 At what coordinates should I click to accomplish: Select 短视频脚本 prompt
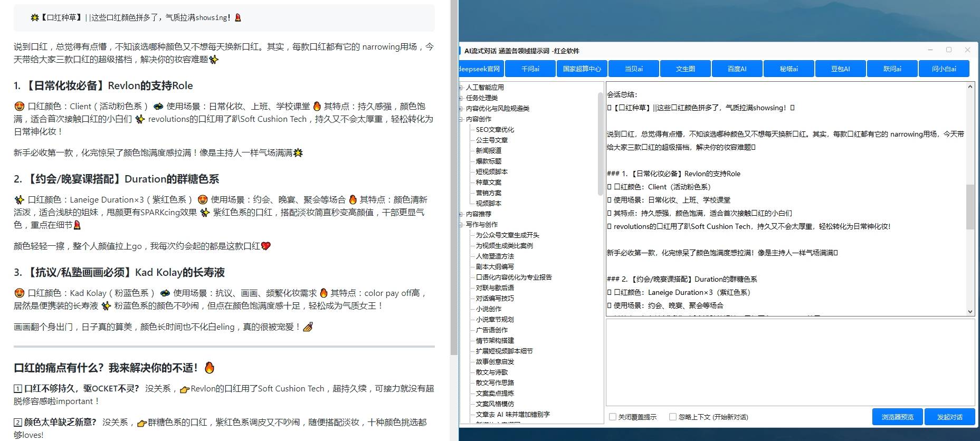(492, 172)
